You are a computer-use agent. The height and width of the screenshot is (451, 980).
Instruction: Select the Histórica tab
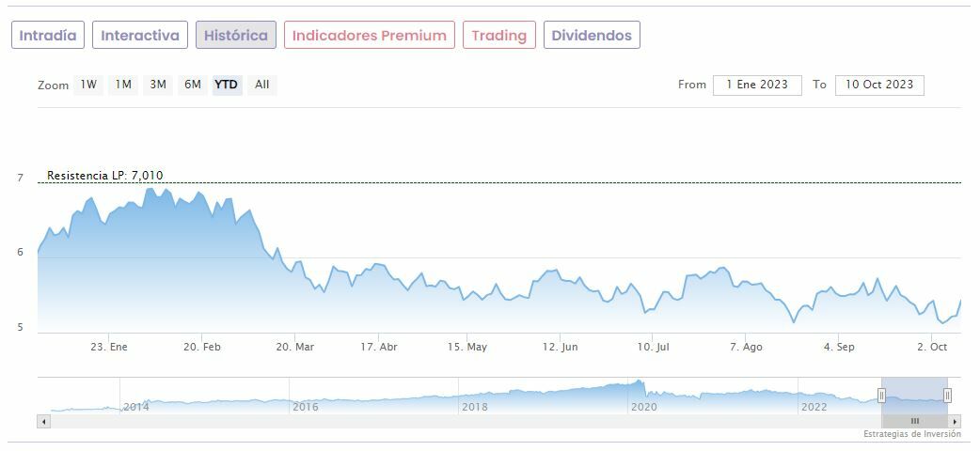click(236, 36)
